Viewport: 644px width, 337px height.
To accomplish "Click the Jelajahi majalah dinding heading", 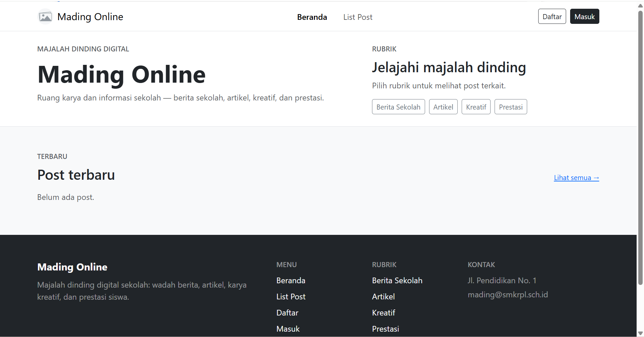I will [x=449, y=68].
